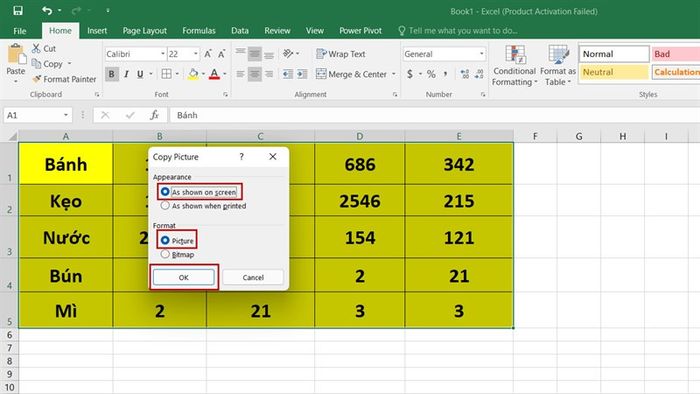The height and width of the screenshot is (394, 700).
Task: Click the Insert Function fx icon
Action: click(x=154, y=115)
